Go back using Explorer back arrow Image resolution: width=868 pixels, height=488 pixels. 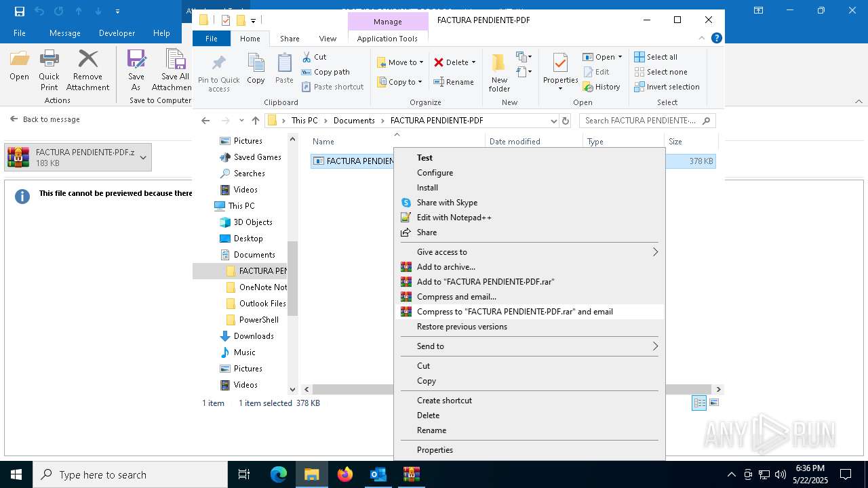tap(205, 121)
